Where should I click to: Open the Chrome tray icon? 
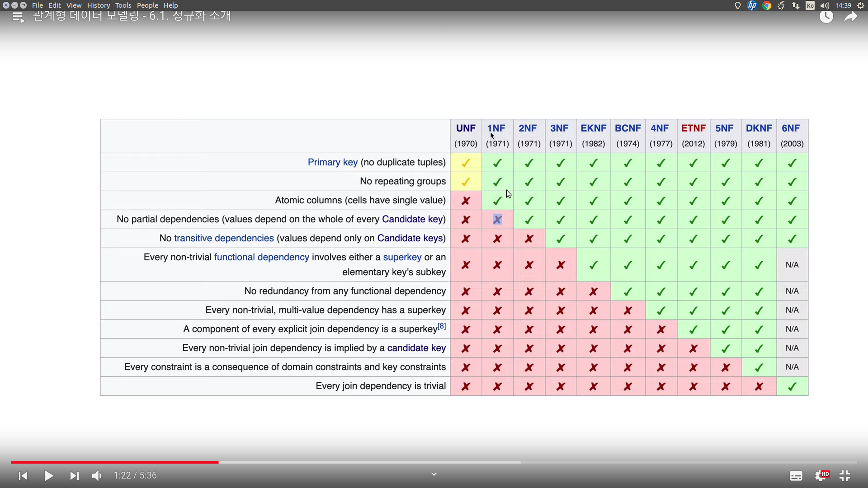click(x=767, y=5)
